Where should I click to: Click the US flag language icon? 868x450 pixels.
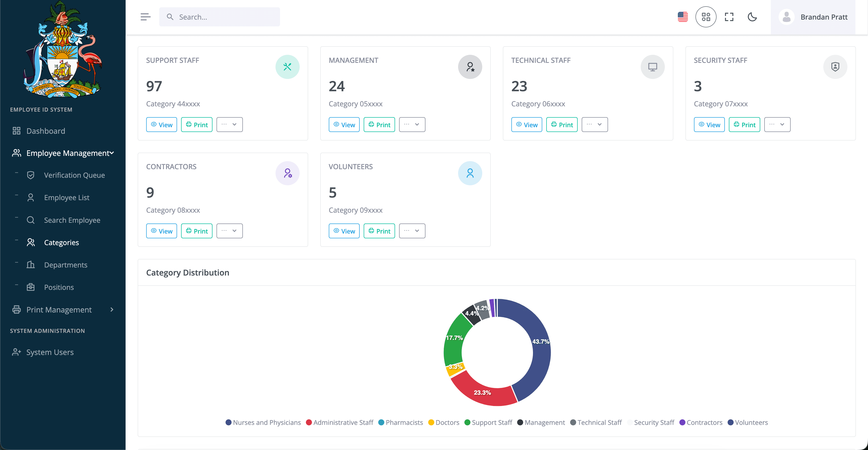[x=683, y=17]
